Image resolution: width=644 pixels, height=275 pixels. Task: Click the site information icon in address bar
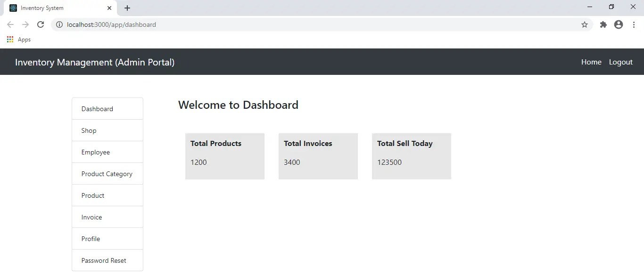tap(59, 24)
